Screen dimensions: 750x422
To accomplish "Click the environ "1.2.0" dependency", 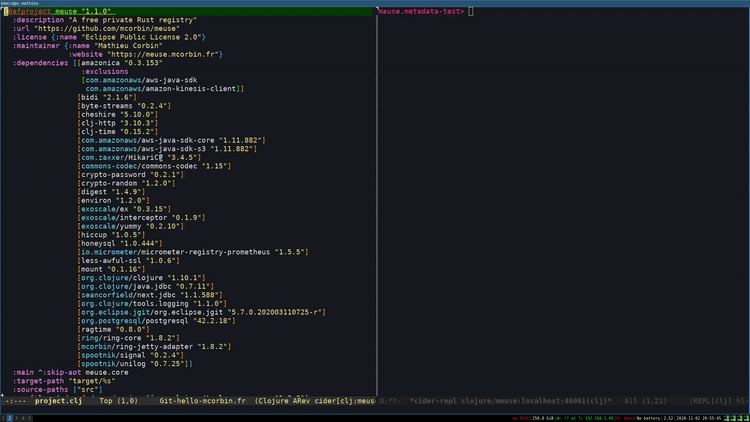I will coord(113,201).
